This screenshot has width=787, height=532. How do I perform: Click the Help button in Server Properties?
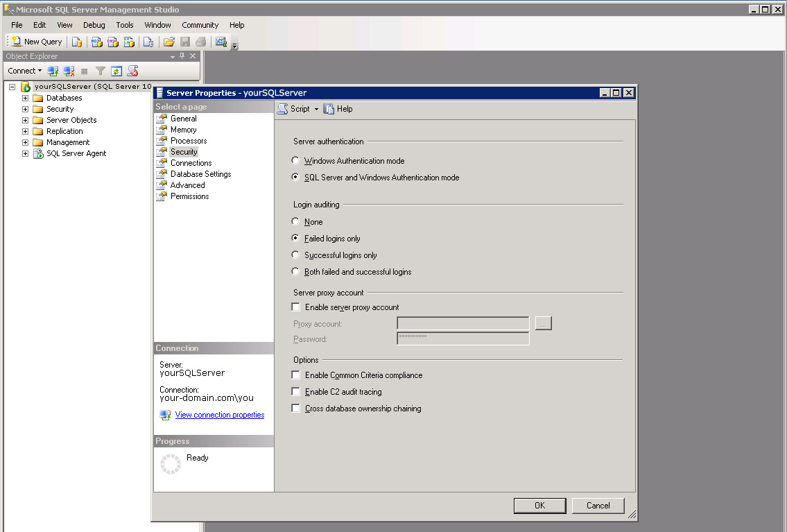pyautogui.click(x=338, y=109)
